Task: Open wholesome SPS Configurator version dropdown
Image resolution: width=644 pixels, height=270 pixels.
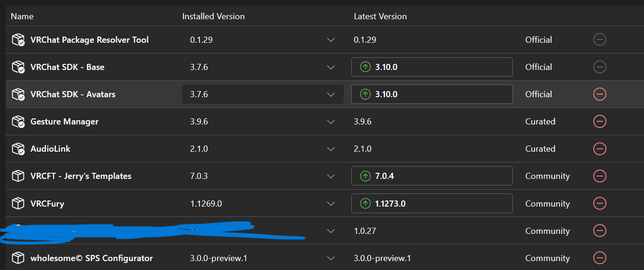Action: pyautogui.click(x=331, y=258)
